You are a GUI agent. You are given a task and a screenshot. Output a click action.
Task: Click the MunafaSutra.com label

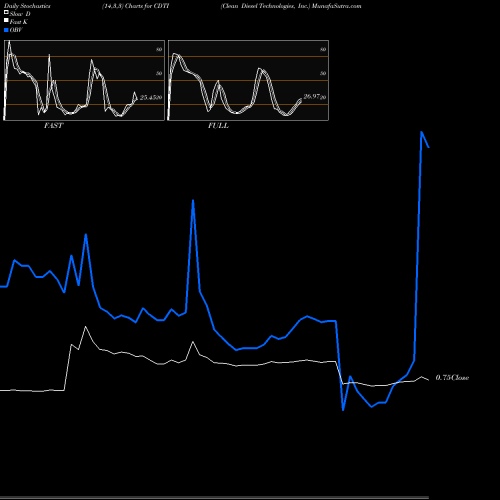(x=337, y=6)
